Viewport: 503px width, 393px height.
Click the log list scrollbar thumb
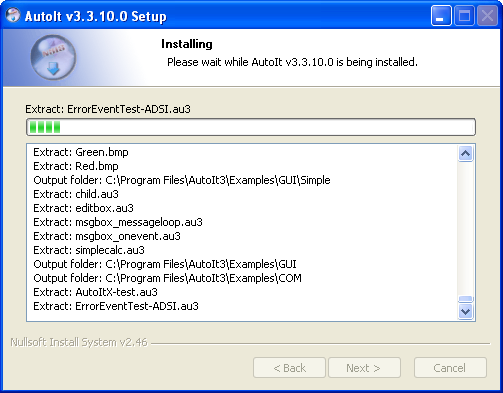point(465,299)
